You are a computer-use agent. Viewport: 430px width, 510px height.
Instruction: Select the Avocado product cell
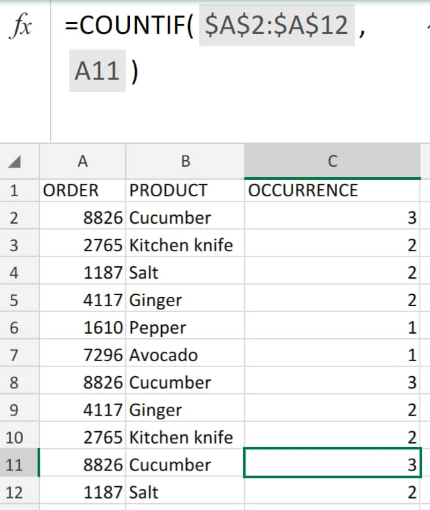click(x=185, y=355)
